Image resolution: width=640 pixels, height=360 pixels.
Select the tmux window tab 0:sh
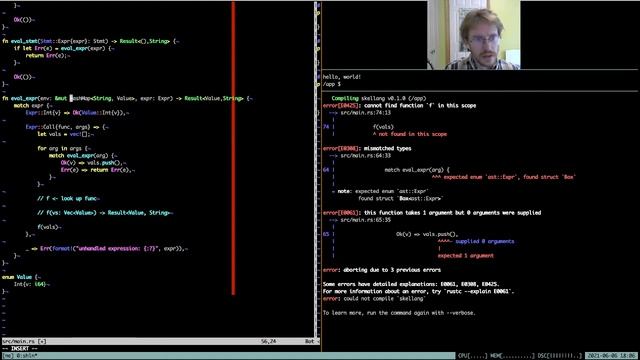27,356
